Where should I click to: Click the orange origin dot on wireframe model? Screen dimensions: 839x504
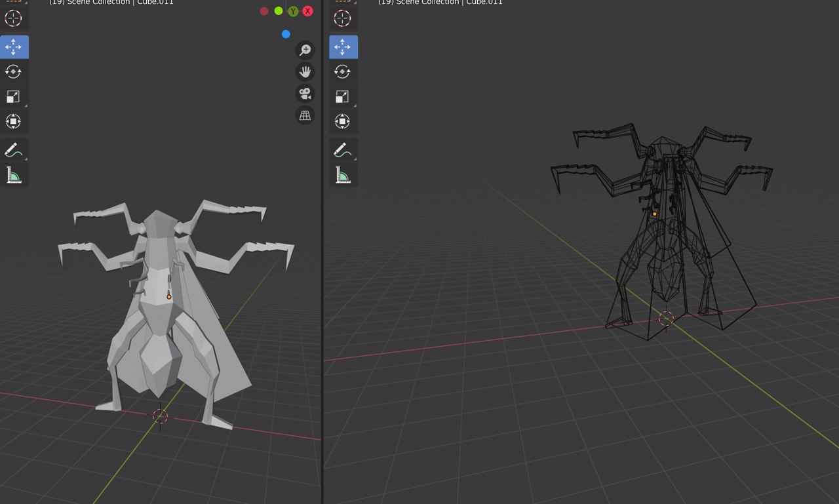coord(654,214)
